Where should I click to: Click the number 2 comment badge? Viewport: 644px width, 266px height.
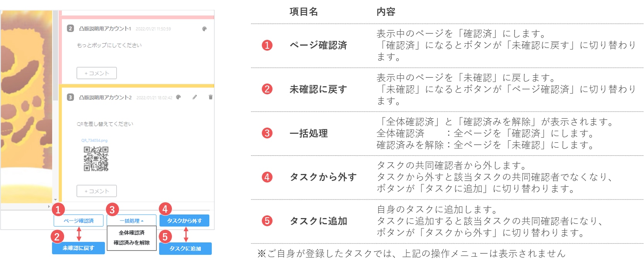point(70,29)
